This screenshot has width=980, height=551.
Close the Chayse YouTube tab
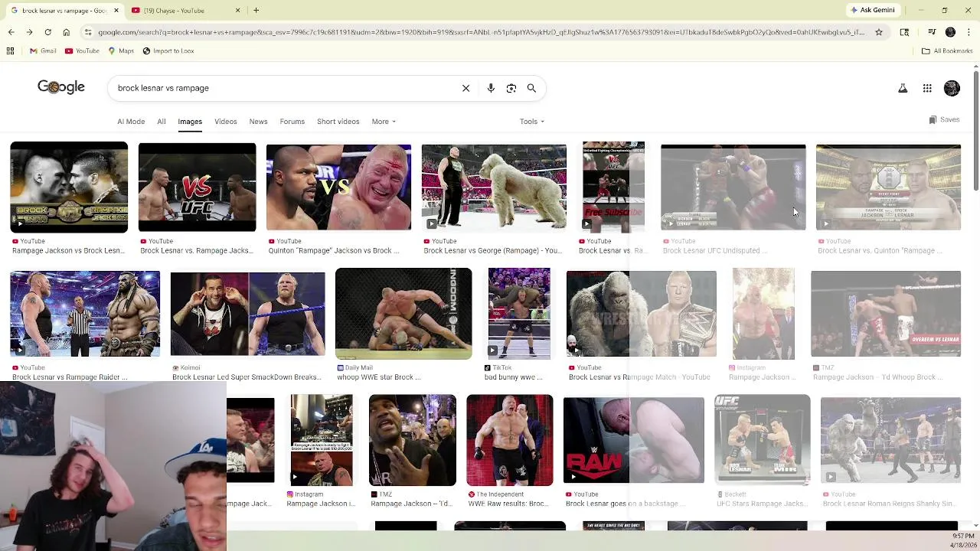click(237, 10)
